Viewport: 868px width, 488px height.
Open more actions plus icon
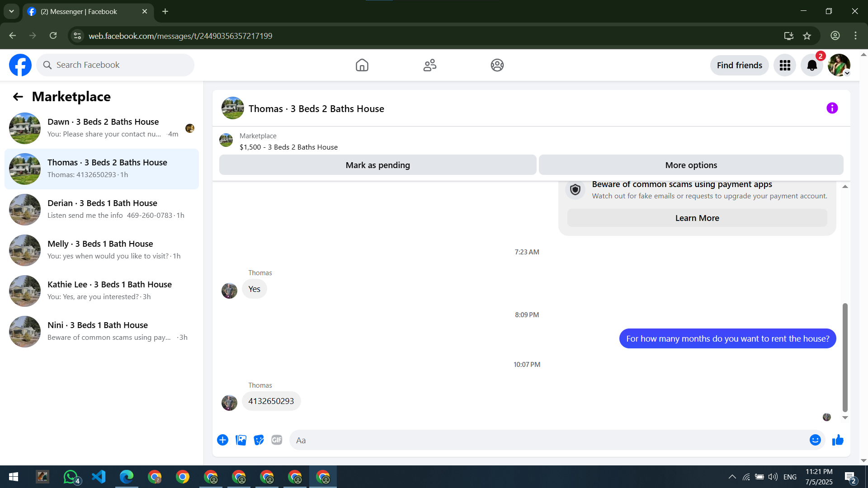(222, 440)
